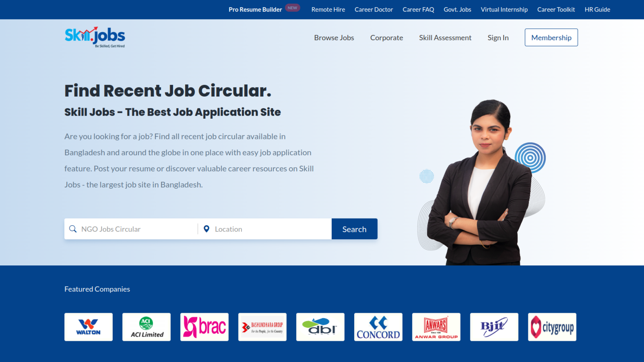Click the Skill.jobs logo
The image size is (644, 362).
coord(95,37)
